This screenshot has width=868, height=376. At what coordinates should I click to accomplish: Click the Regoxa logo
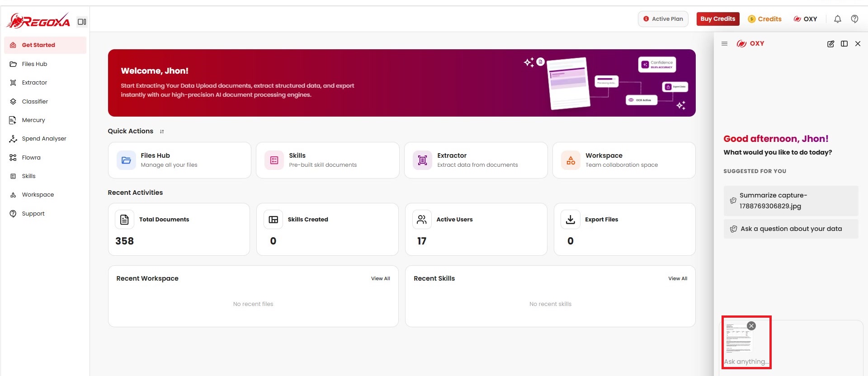(38, 21)
